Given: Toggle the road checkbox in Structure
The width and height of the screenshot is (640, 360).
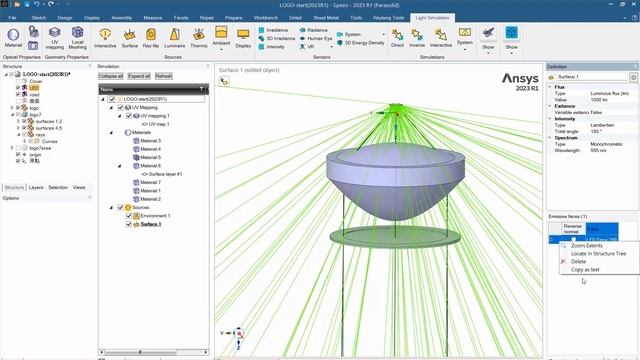Looking at the screenshot, I should [18, 94].
